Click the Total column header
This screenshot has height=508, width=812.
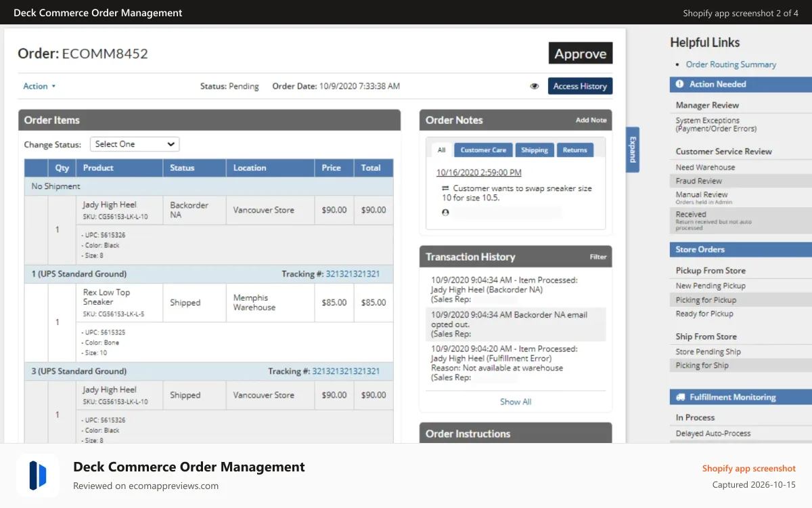(x=374, y=168)
